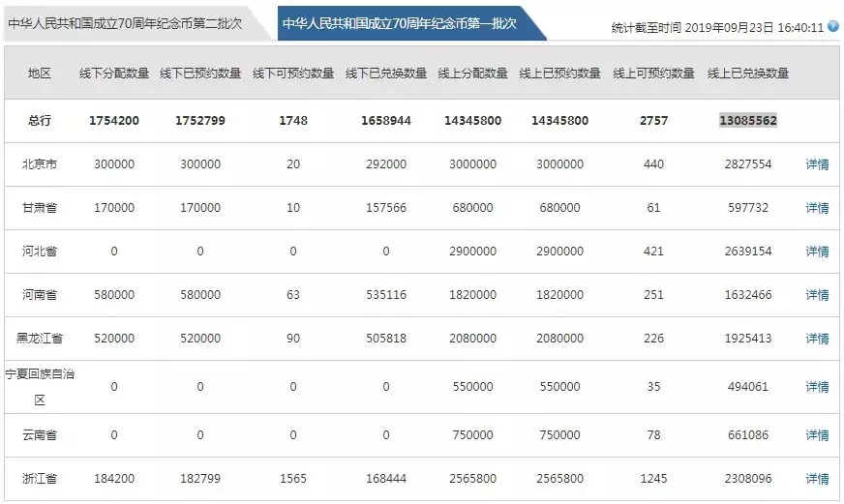Click the 线上可预约数量 column header
This screenshot has width=844, height=504.
pyautogui.click(x=653, y=74)
